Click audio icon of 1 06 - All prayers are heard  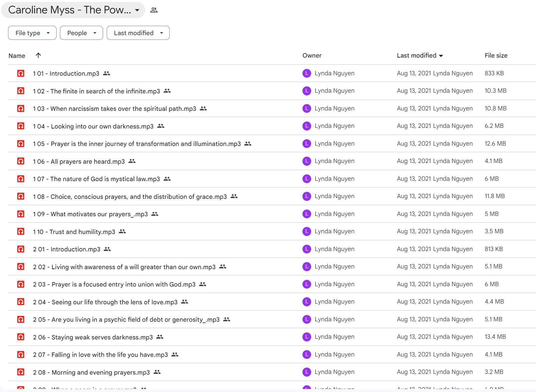(x=21, y=161)
